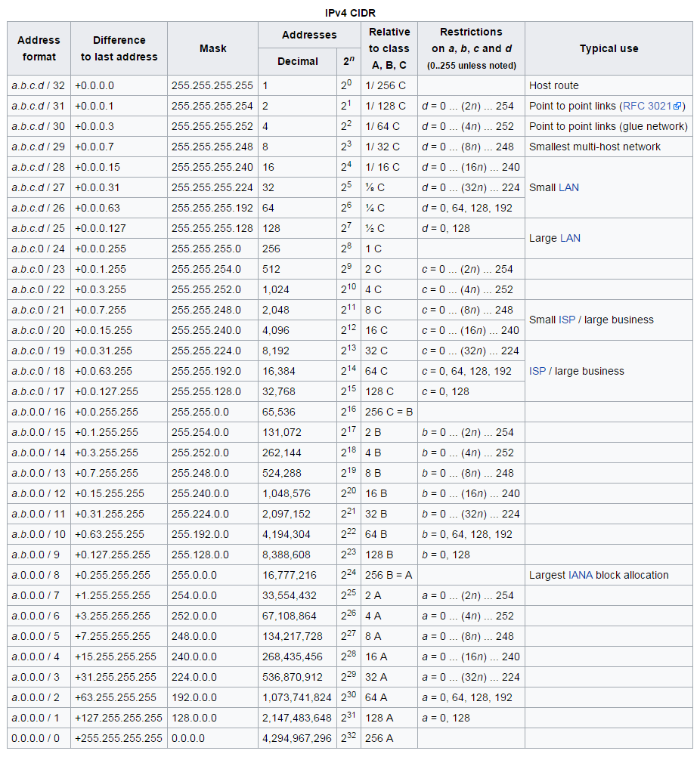Click the 'Mask' column header

[212, 48]
